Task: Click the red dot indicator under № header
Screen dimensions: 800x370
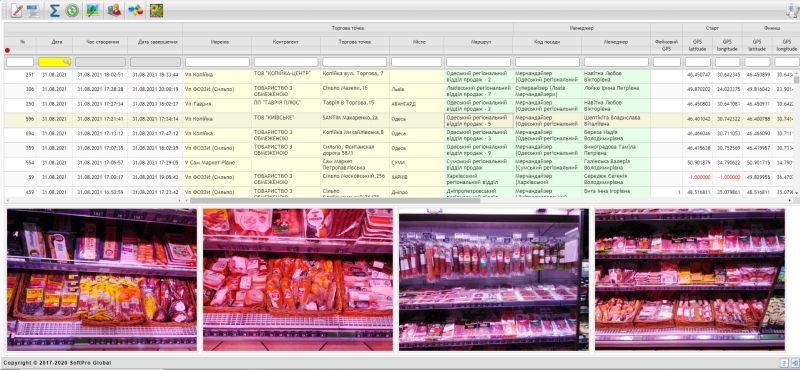Action: [7, 50]
